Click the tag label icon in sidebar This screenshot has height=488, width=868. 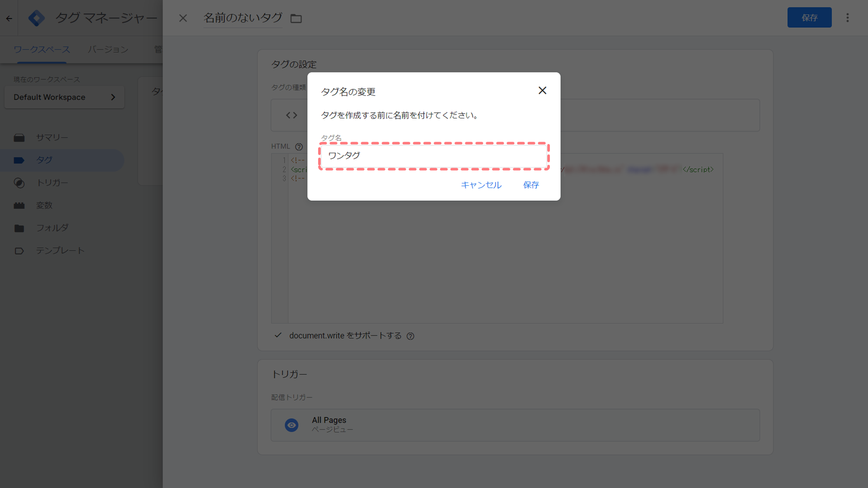[x=19, y=160]
